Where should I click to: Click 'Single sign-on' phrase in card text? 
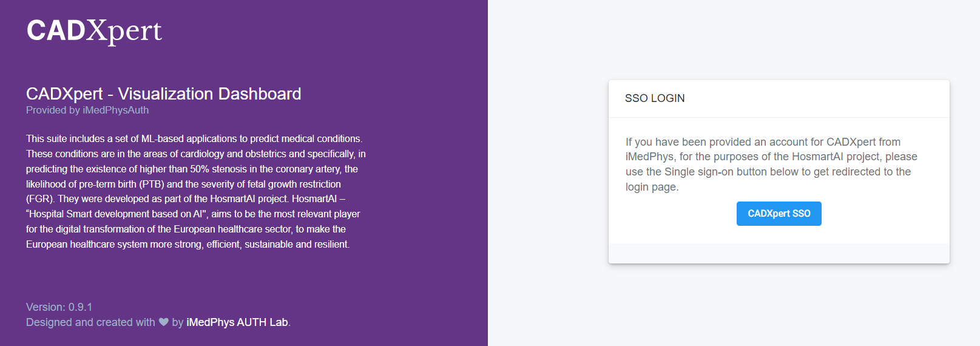tap(699, 172)
